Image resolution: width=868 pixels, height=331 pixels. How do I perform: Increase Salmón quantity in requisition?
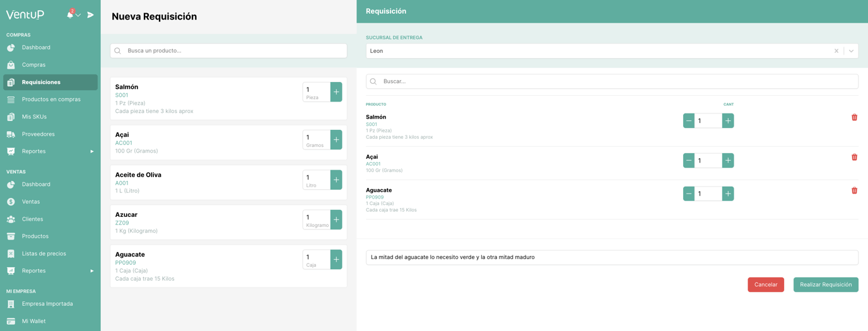coord(728,120)
